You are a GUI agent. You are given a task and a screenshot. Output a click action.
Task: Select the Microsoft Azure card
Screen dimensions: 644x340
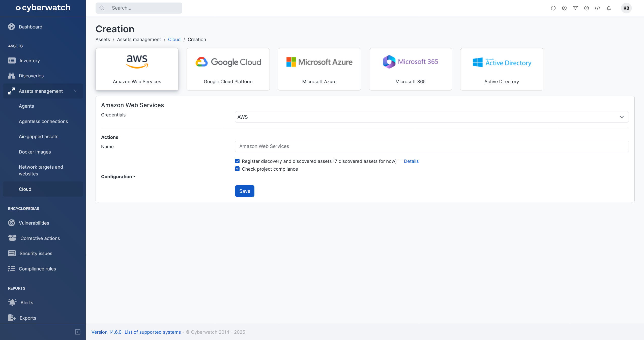[319, 69]
